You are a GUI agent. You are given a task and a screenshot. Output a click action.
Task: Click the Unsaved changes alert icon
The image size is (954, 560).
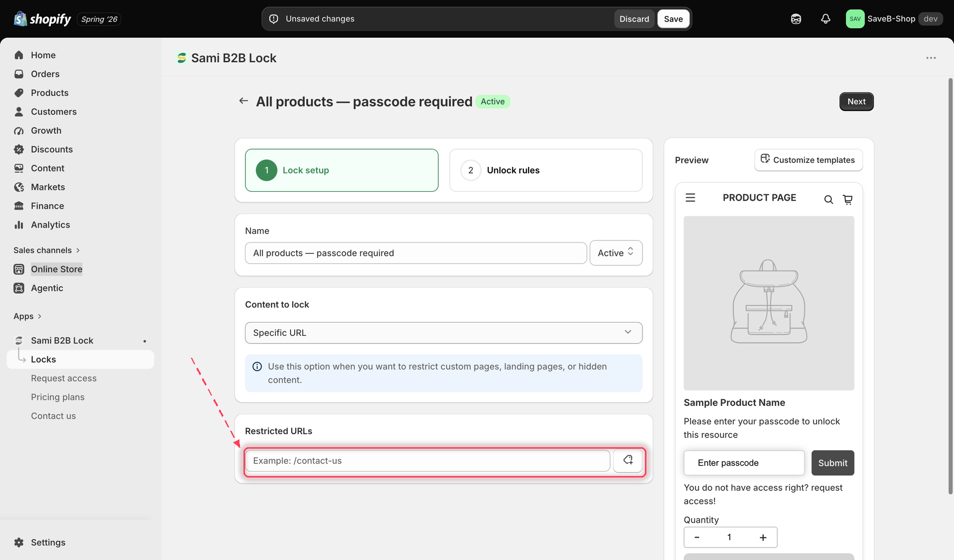pyautogui.click(x=273, y=19)
